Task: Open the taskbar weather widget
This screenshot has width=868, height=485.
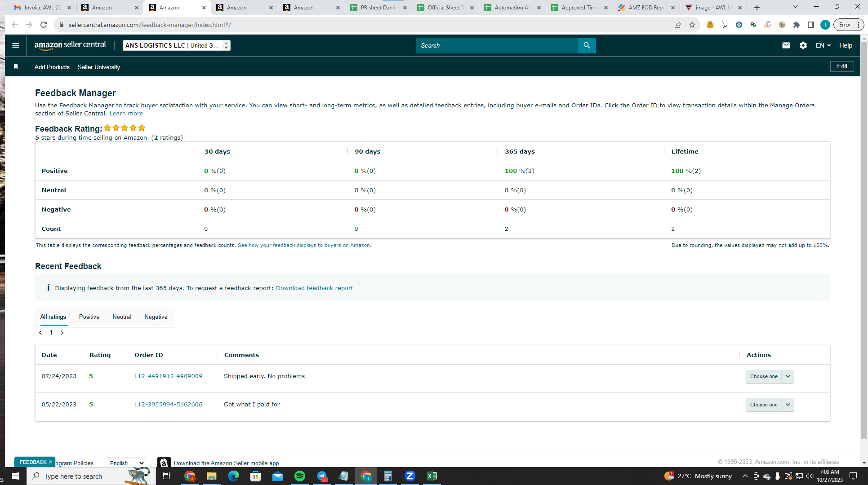Action: tap(698, 476)
